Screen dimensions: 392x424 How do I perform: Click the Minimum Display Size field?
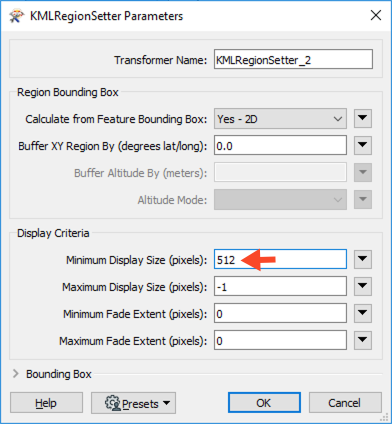280,259
